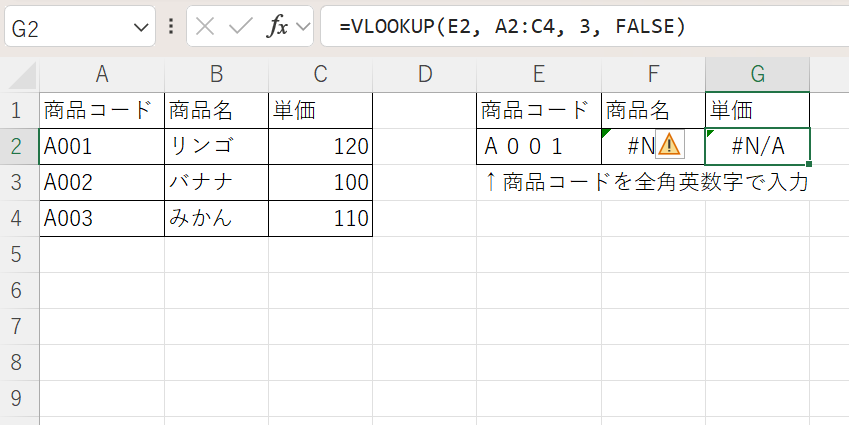Click the note cell about 全角英数字で入力
Image resolution: width=849 pixels, height=425 pixels.
[x=646, y=183]
